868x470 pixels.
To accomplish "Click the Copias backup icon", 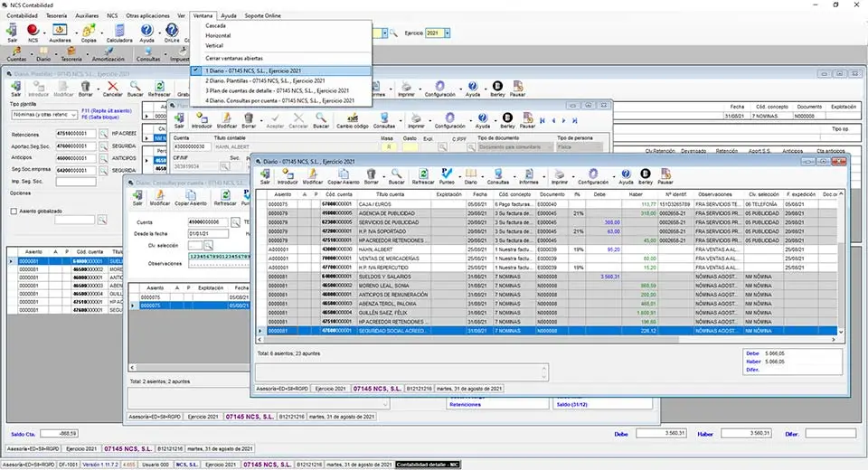I will tap(89, 33).
